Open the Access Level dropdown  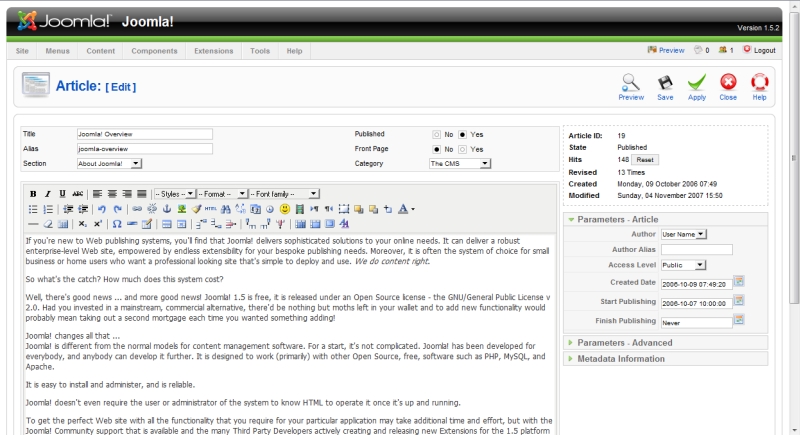coord(683,265)
